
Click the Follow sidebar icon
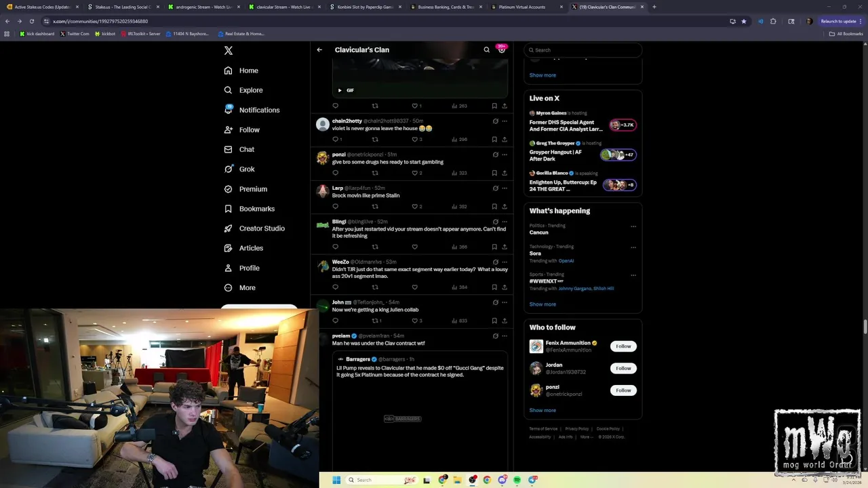click(228, 129)
